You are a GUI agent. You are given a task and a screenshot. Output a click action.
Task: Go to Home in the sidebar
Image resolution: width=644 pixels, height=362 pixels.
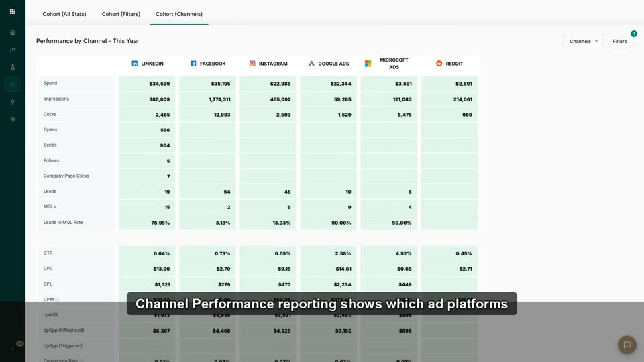[13, 32]
